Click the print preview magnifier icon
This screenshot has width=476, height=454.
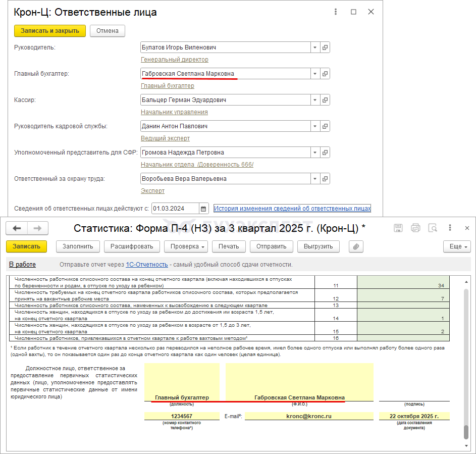coord(433,228)
